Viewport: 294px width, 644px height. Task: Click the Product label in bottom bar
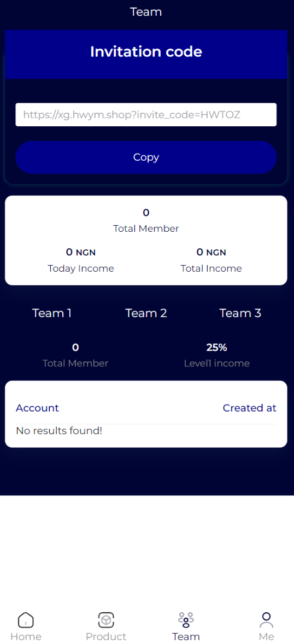tap(106, 636)
